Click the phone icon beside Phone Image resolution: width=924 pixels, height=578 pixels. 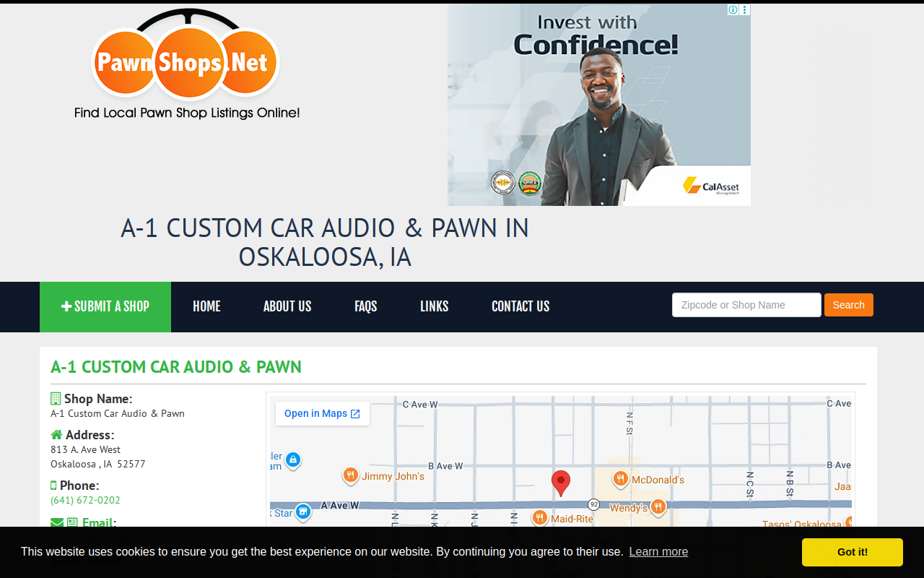(53, 486)
